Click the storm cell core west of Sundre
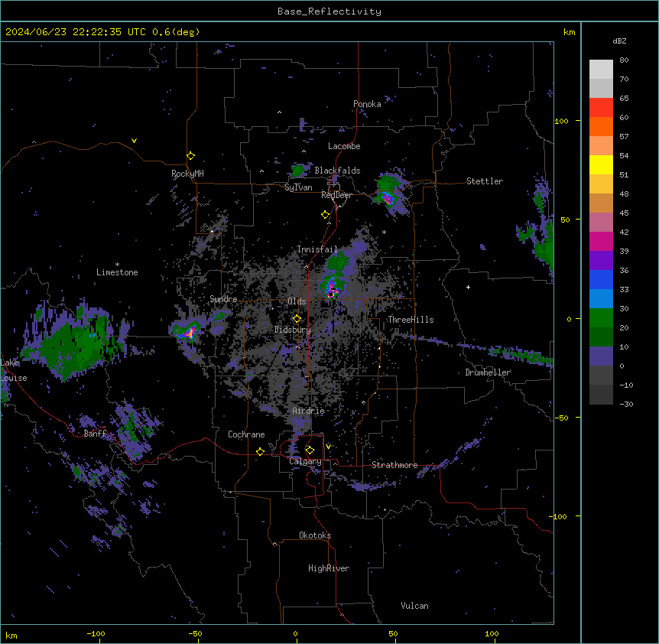Screen dimensions: 659x644 (189, 332)
